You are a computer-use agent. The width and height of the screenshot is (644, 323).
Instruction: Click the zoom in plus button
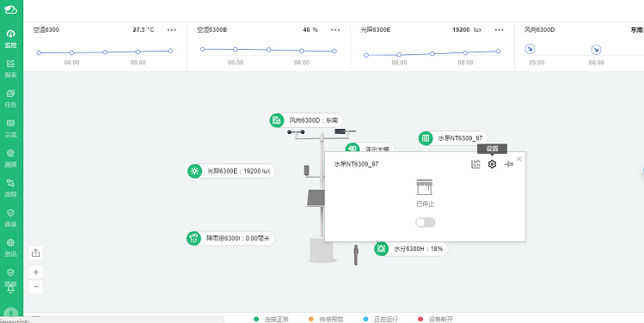(36, 272)
